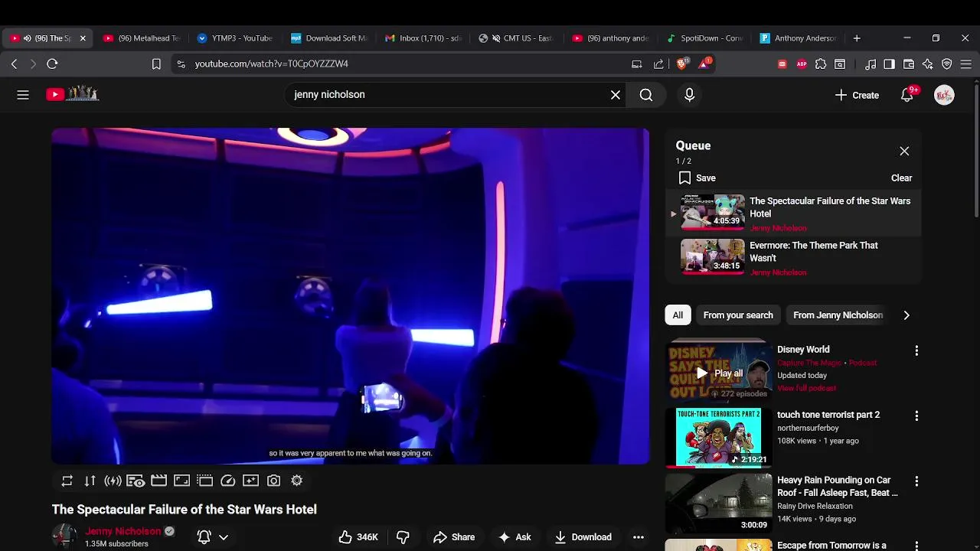Select the From your search chip

(x=738, y=315)
